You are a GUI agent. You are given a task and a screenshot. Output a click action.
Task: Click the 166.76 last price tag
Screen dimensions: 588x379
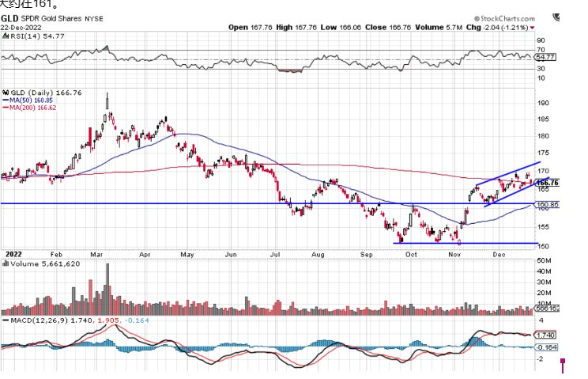pyautogui.click(x=548, y=183)
